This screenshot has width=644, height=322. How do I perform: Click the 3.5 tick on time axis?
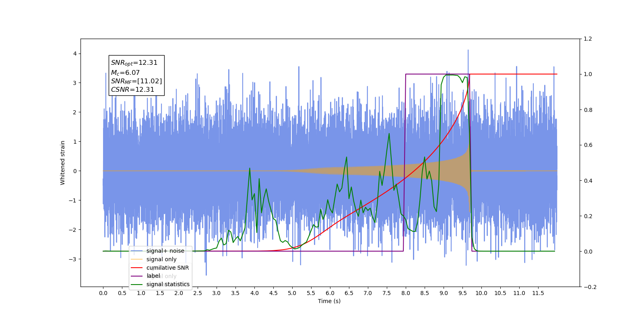tap(235, 293)
